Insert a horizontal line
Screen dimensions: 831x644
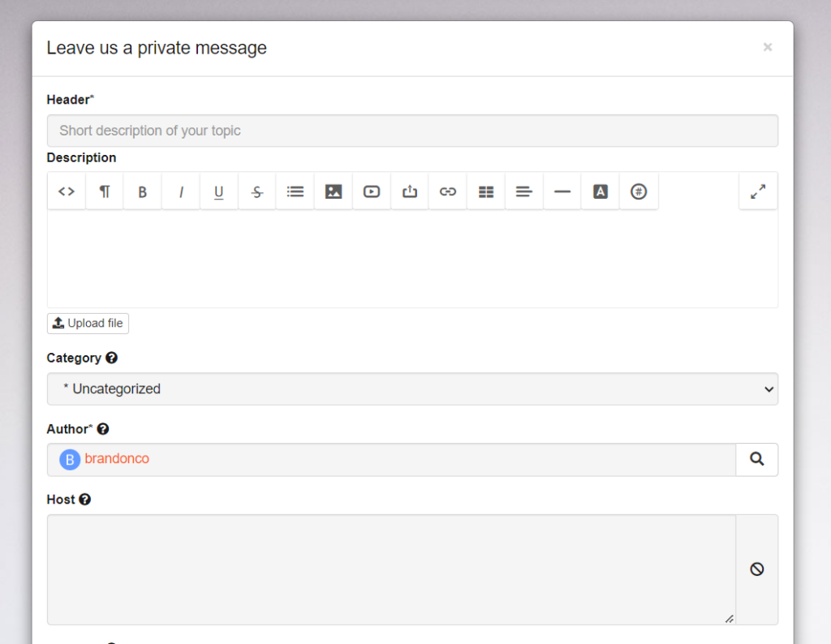click(562, 191)
